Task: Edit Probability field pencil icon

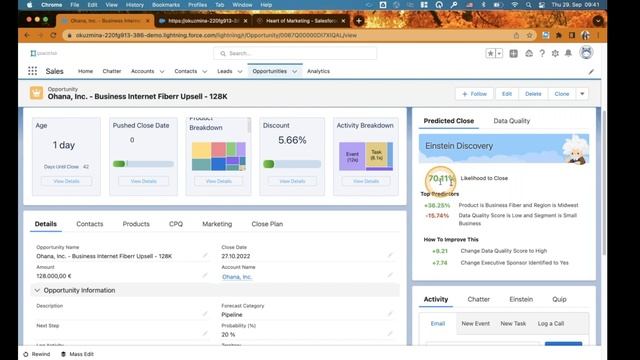Action: pyautogui.click(x=390, y=334)
